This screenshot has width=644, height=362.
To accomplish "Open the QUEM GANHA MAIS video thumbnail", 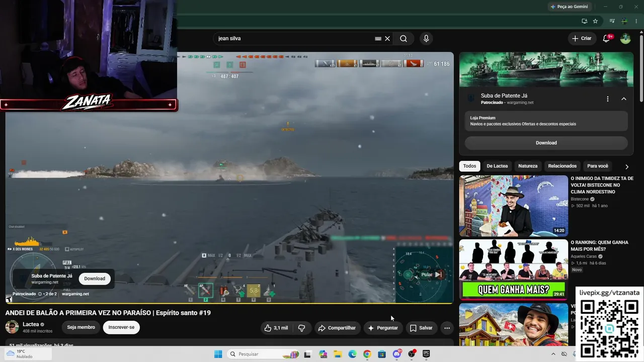I will point(514,269).
